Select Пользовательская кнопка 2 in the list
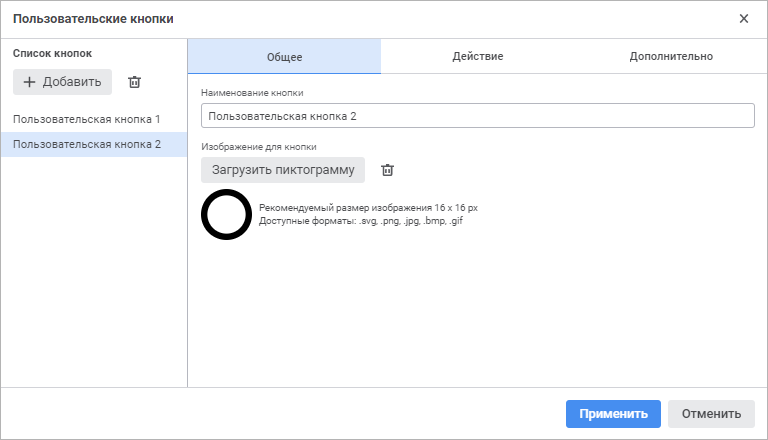The image size is (768, 440). (x=87, y=144)
